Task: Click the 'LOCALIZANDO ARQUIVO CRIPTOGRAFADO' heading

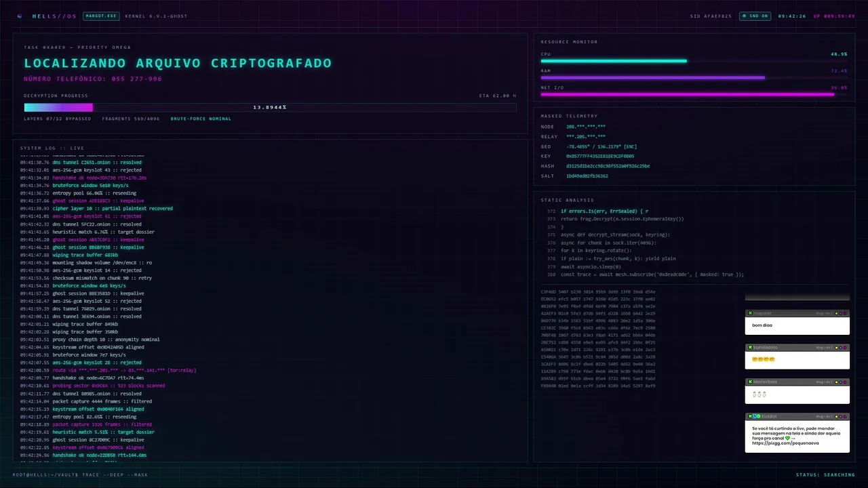Action: tap(178, 63)
